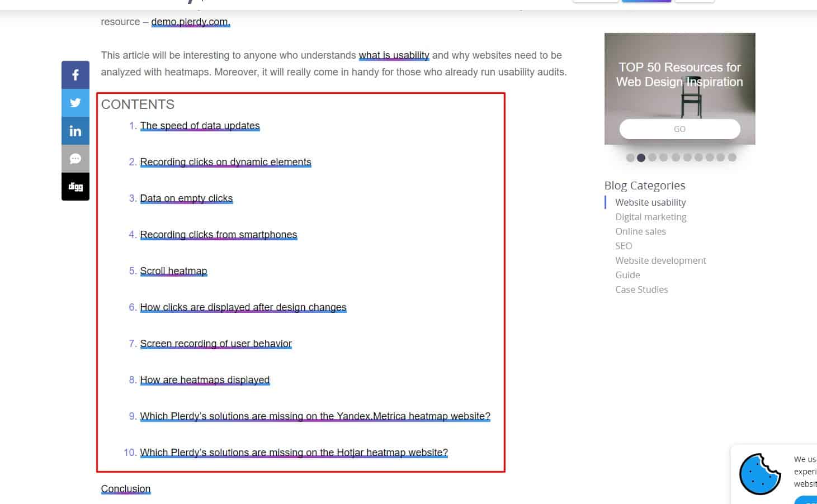Jump to 'Recording clicks from smartphones'

(x=219, y=234)
